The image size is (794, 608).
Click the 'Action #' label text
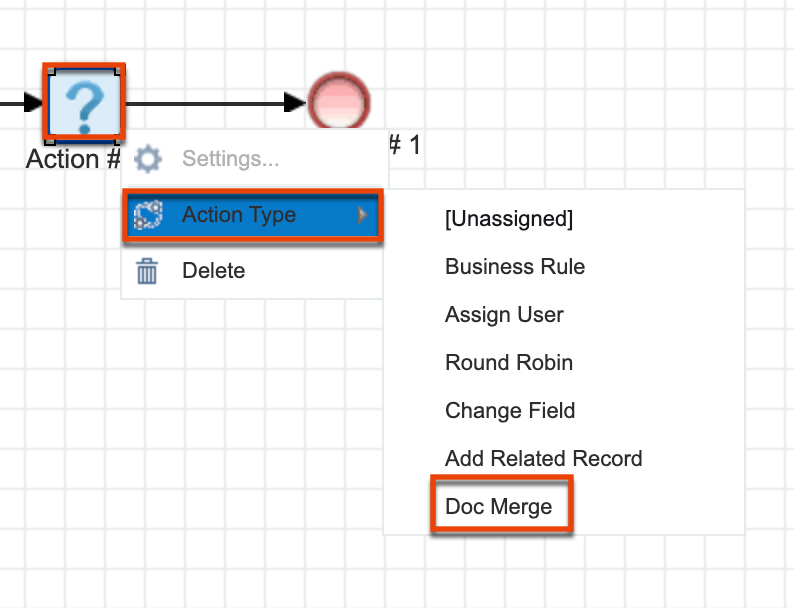(x=72, y=159)
